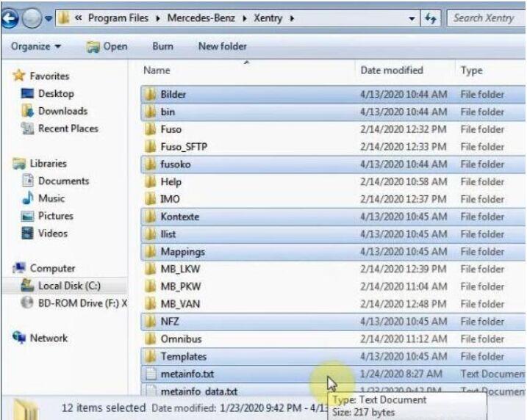The height and width of the screenshot is (420, 527).
Task: Click the Mappings folder icon
Action: 150,251
